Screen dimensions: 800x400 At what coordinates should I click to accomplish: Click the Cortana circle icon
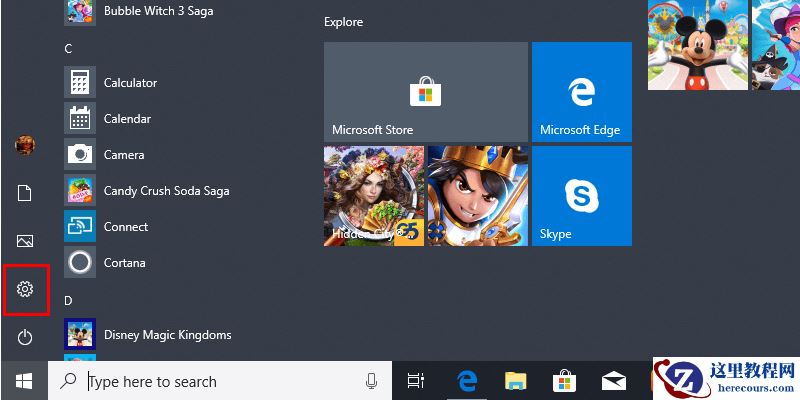click(x=80, y=262)
